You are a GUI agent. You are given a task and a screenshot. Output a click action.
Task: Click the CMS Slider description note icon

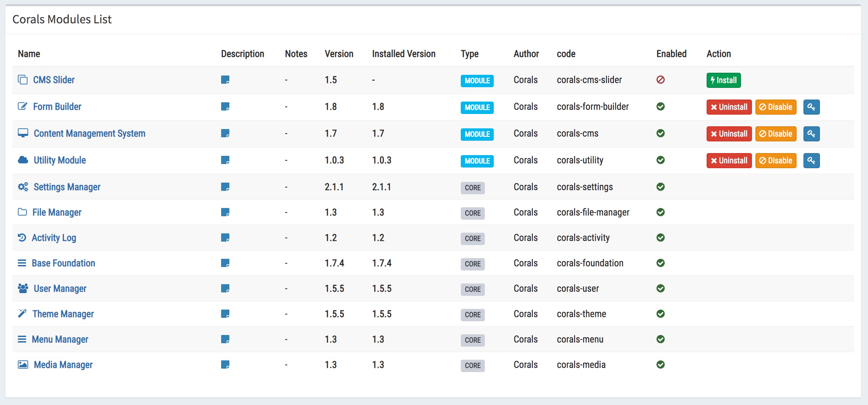pyautogui.click(x=225, y=80)
